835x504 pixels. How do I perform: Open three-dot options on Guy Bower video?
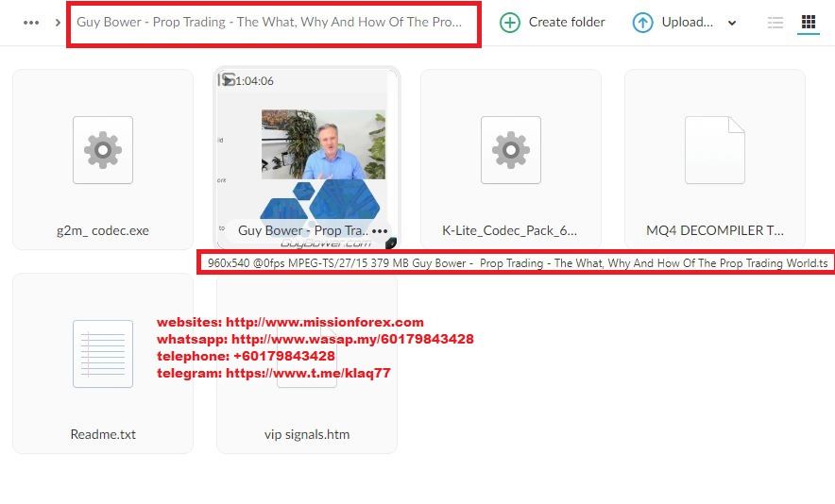(x=380, y=231)
